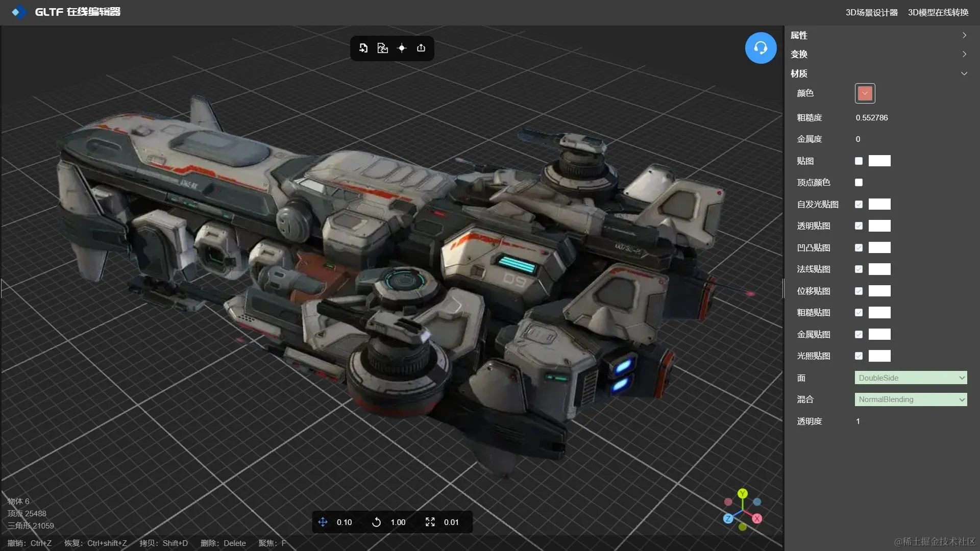Expand the 属性 properties section
This screenshot has width=980, height=551.
coord(878,35)
